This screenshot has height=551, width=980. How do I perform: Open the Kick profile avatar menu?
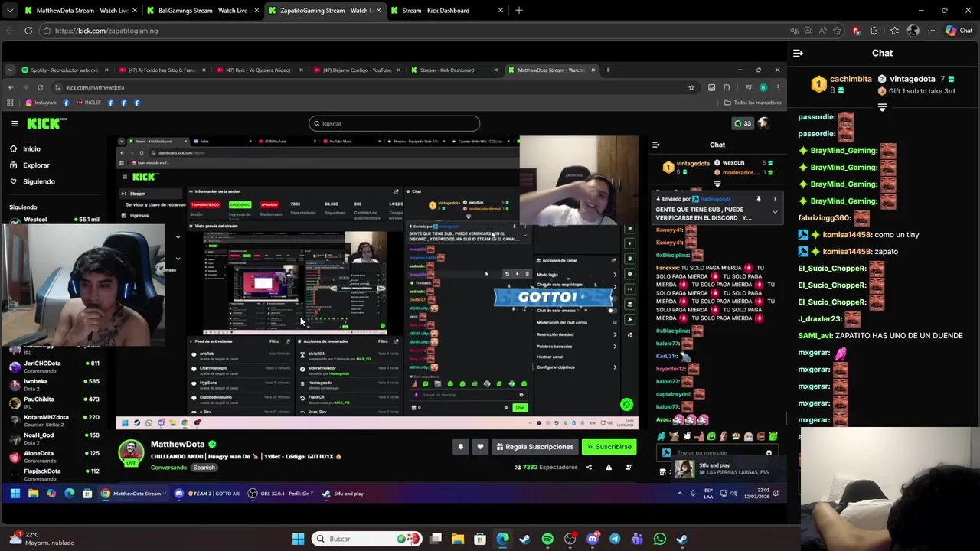click(763, 123)
